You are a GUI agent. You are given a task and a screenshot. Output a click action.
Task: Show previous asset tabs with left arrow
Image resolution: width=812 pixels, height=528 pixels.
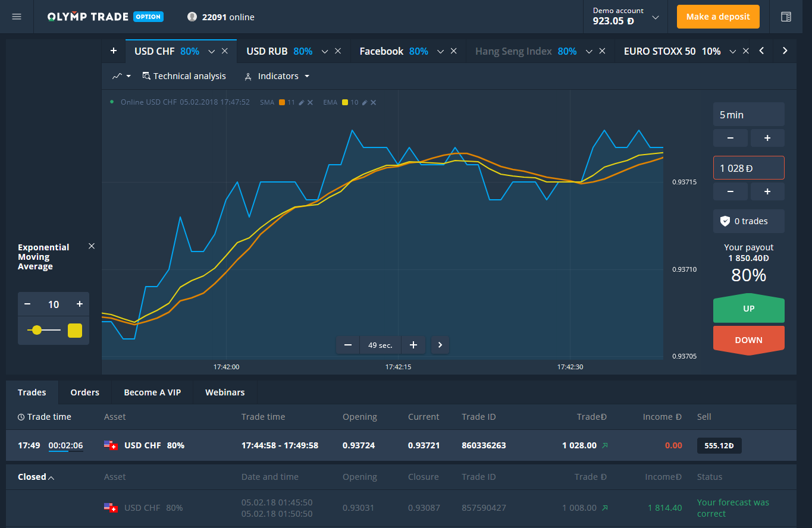point(761,51)
